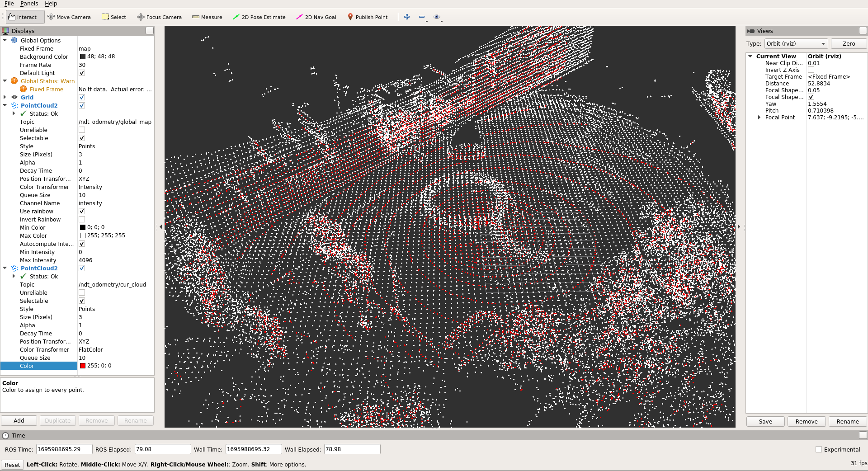Click inside the ROS Time field

64,449
